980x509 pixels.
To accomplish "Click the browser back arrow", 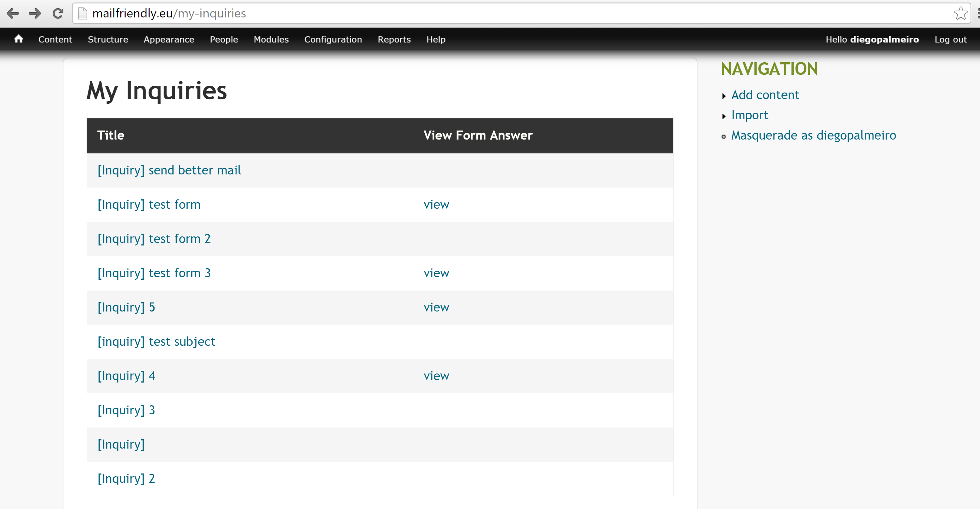I will (x=13, y=14).
